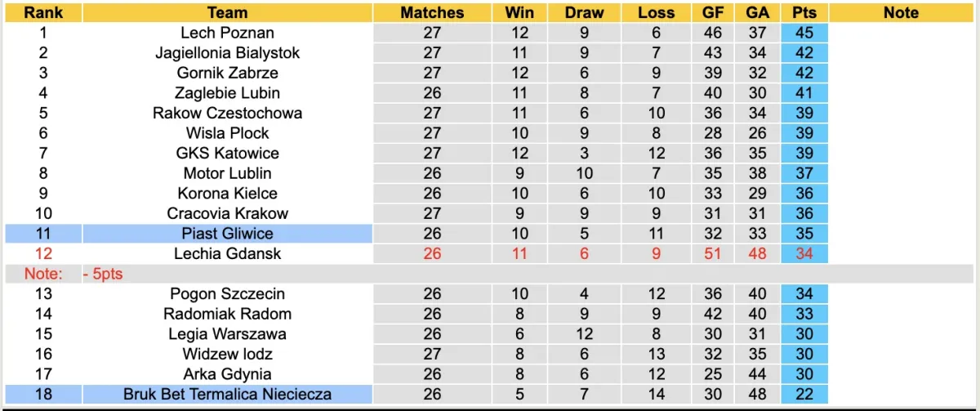Click the Rank column header
980x411 pixels.
pos(43,13)
